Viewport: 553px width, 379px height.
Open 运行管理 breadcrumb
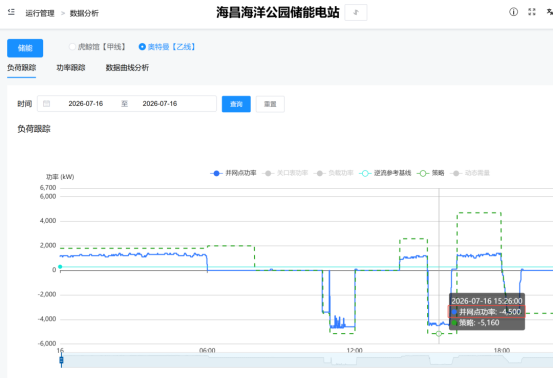(40, 13)
